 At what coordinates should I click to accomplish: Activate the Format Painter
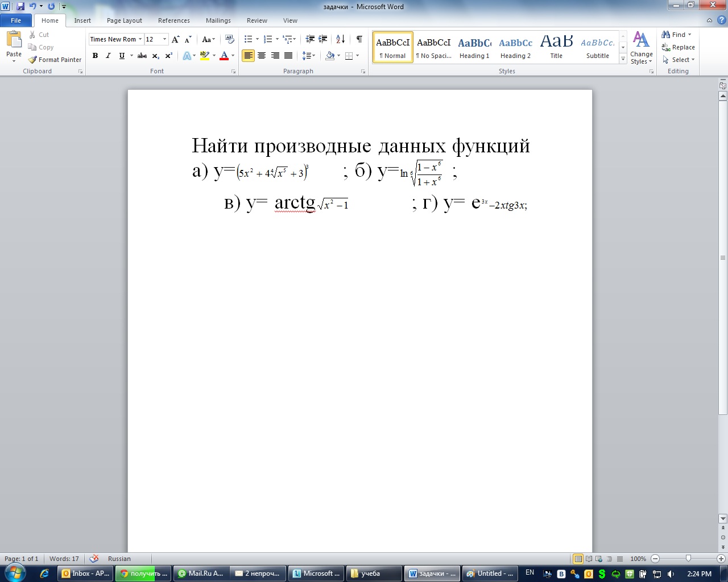tap(55, 59)
